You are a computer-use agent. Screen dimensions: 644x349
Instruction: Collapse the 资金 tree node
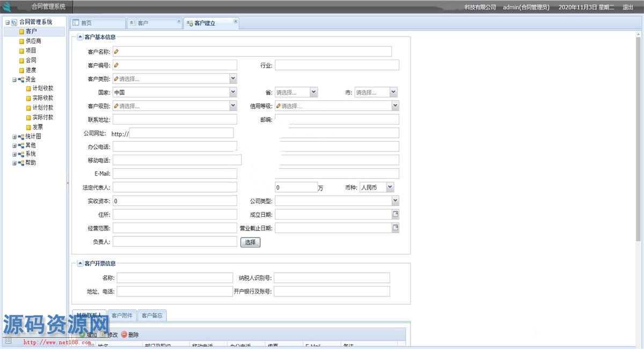pos(14,79)
